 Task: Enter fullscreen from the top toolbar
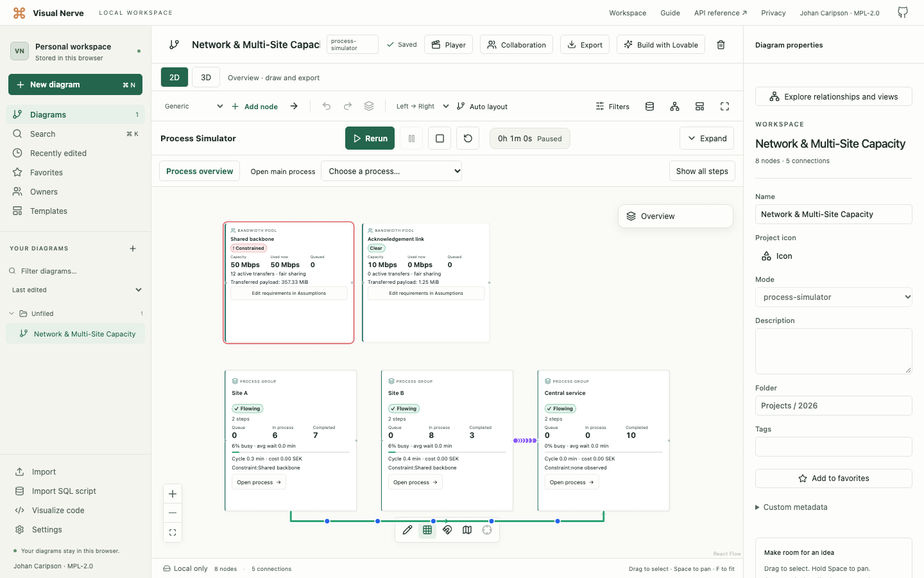[724, 107]
